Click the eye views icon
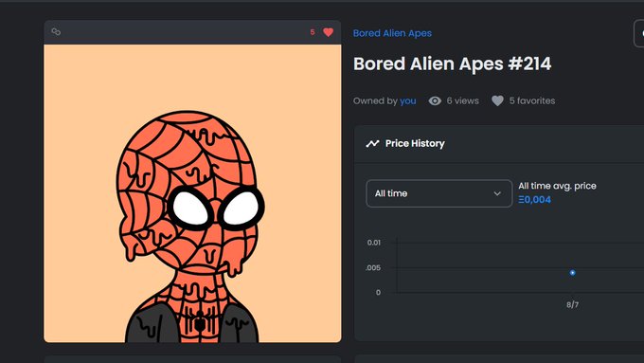The image size is (644, 363). 435,100
